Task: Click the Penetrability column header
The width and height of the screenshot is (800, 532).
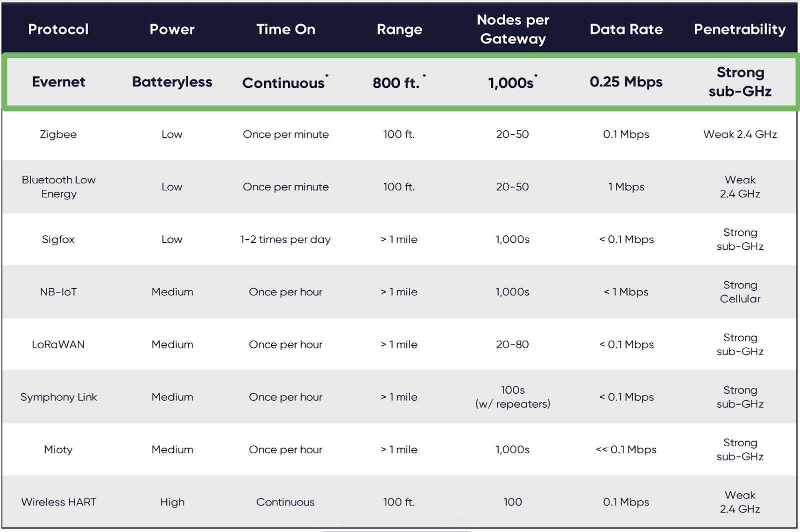Action: [x=740, y=29]
